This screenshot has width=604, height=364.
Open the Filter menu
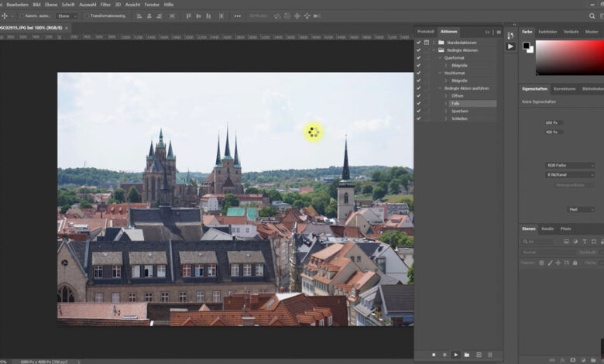pos(105,4)
